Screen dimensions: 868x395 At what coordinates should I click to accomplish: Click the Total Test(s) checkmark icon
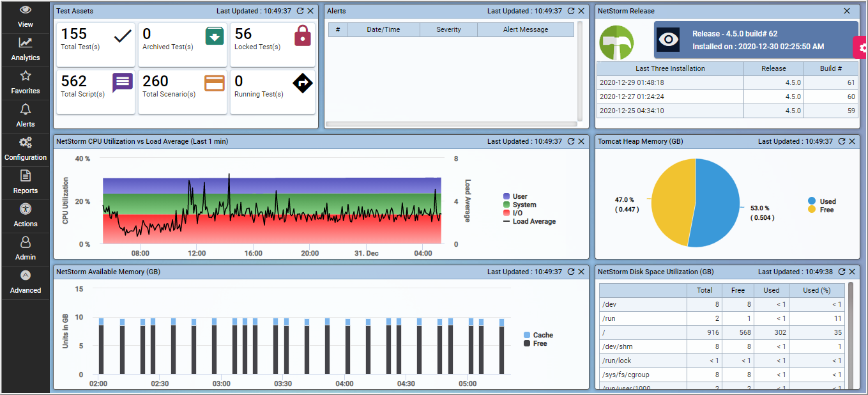point(122,36)
